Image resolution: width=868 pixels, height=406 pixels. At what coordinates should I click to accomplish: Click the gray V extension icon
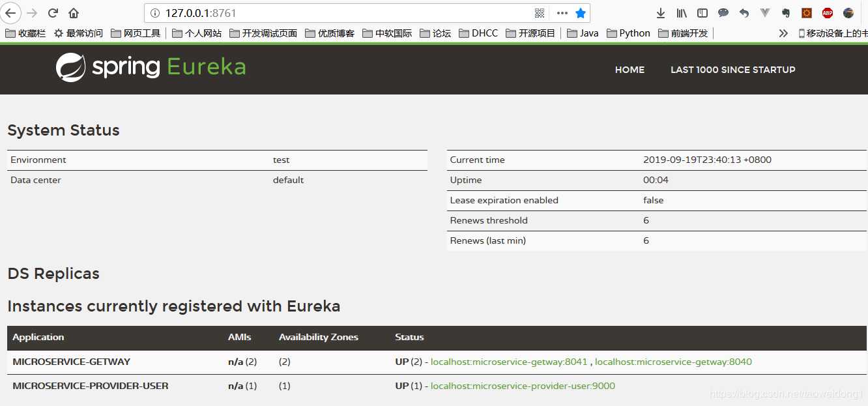point(765,13)
